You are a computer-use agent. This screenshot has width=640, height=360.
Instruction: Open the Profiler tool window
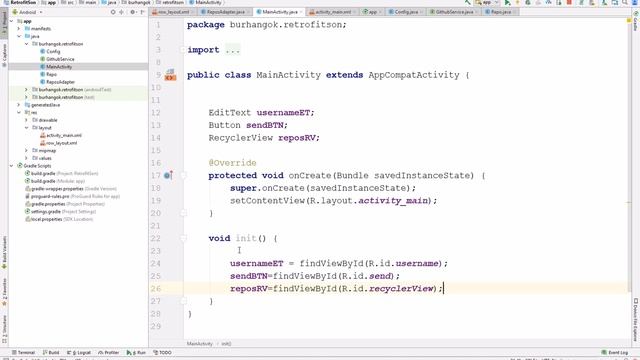tap(109, 352)
